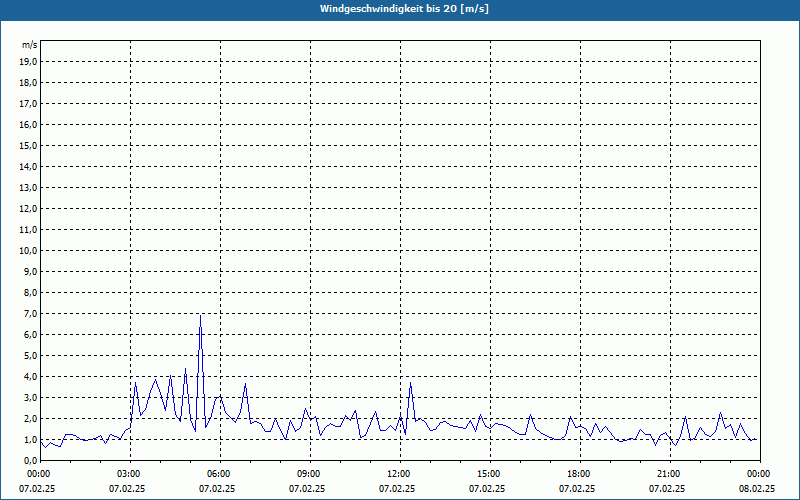
Task: Select the 09:00 time axis label
Action: [308, 473]
